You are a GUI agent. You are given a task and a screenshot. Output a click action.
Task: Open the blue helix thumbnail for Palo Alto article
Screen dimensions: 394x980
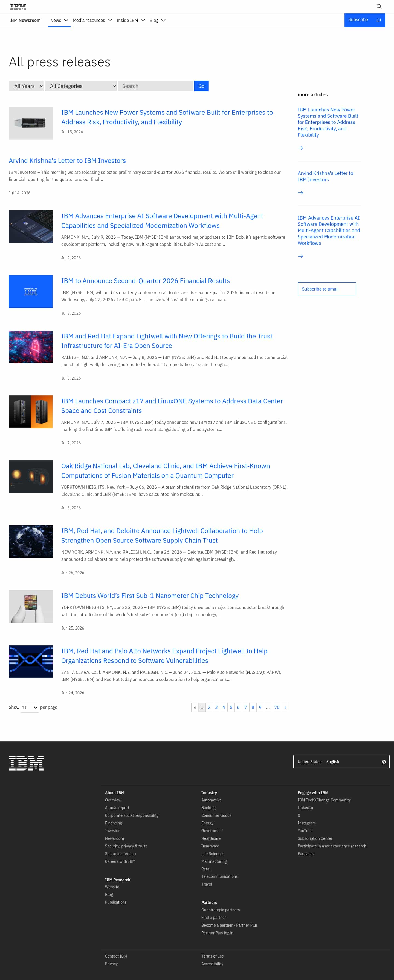30,662
